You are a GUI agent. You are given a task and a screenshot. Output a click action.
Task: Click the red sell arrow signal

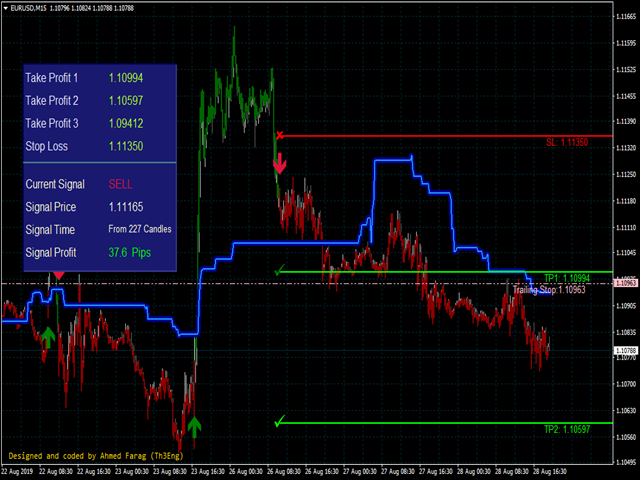pos(280,163)
